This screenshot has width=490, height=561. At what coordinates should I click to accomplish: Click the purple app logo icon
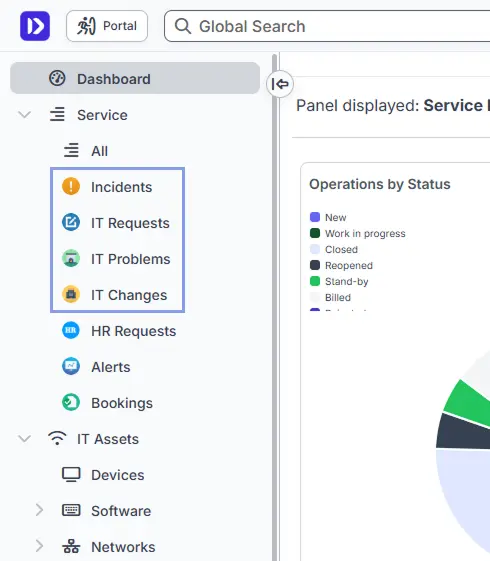[x=35, y=26]
